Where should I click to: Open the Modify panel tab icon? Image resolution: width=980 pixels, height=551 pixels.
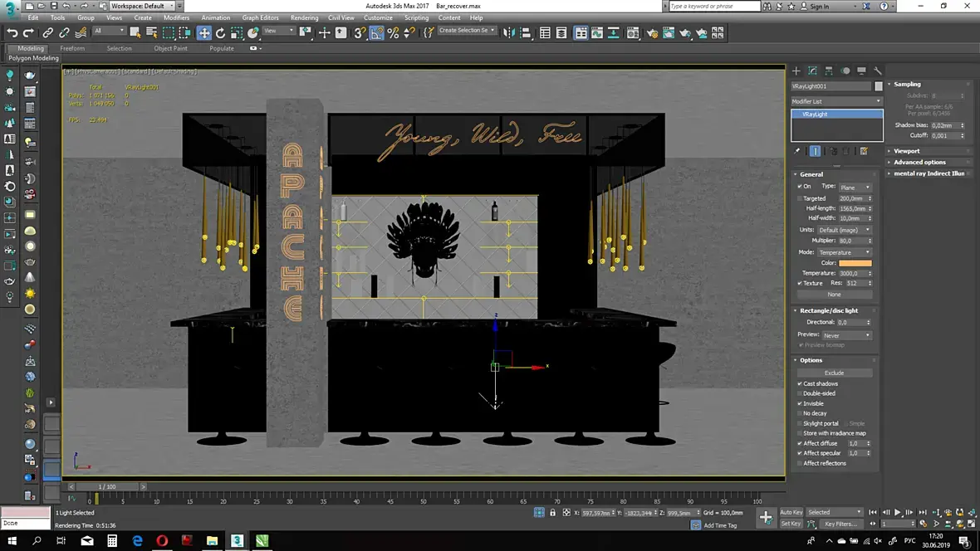(x=812, y=71)
